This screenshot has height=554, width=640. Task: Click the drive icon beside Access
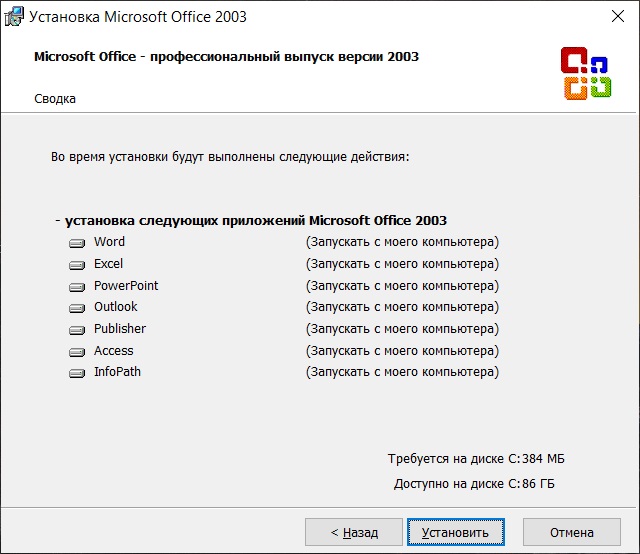pyautogui.click(x=77, y=352)
